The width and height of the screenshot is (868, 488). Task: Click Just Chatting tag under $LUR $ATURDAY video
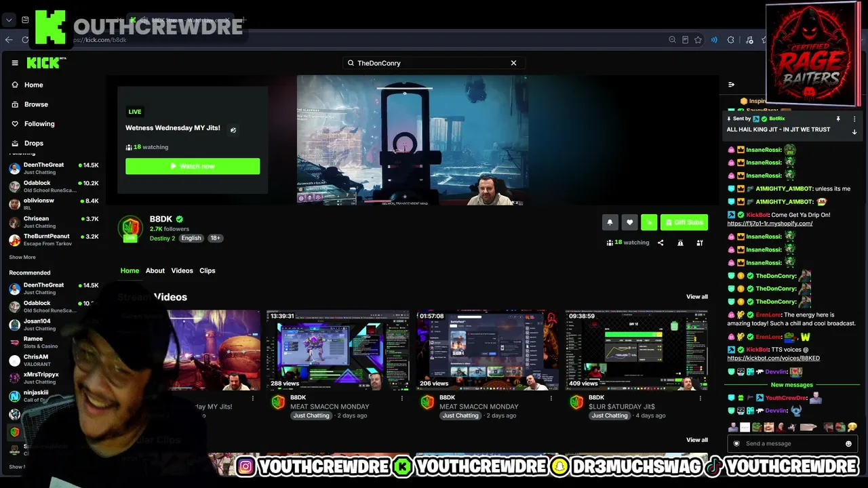pos(610,415)
